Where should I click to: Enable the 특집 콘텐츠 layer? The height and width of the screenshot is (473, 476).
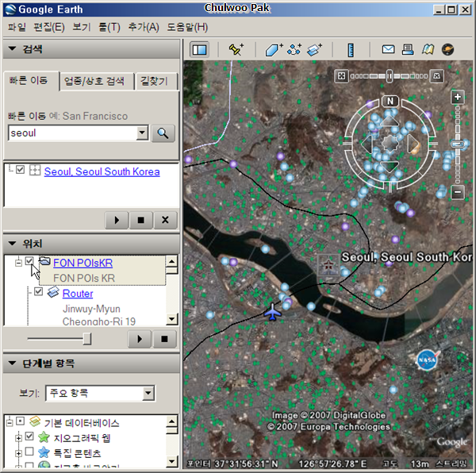29,452
